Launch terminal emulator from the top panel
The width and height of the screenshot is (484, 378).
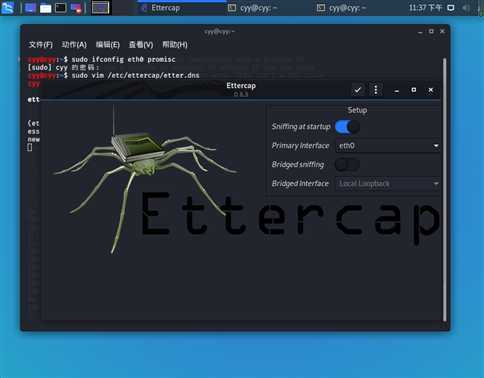[x=61, y=8]
